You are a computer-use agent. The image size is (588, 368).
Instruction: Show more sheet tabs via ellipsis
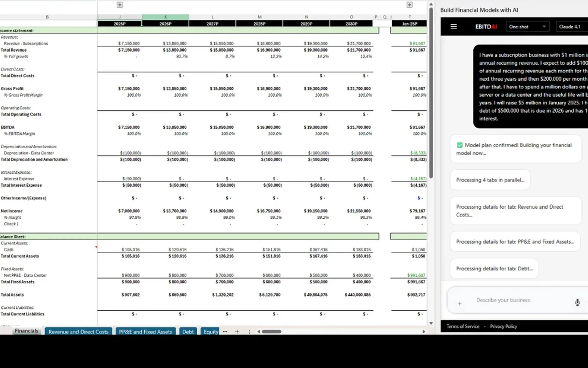(x=225, y=332)
